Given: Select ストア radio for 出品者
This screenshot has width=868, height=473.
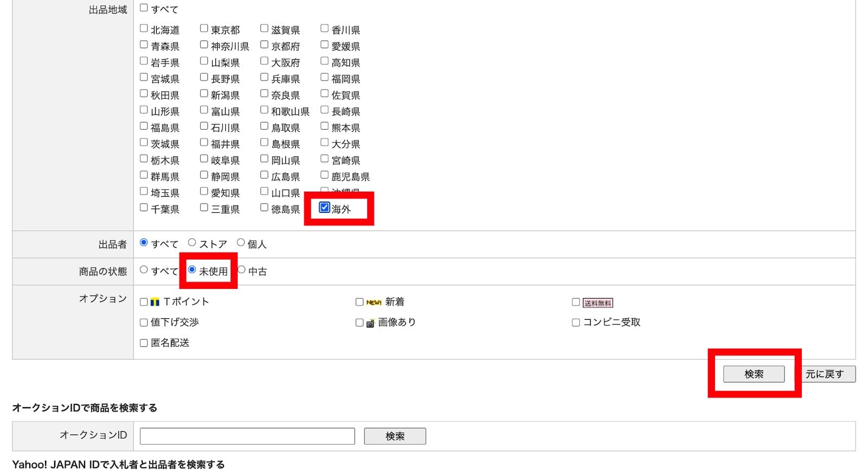Looking at the screenshot, I should click(x=192, y=243).
